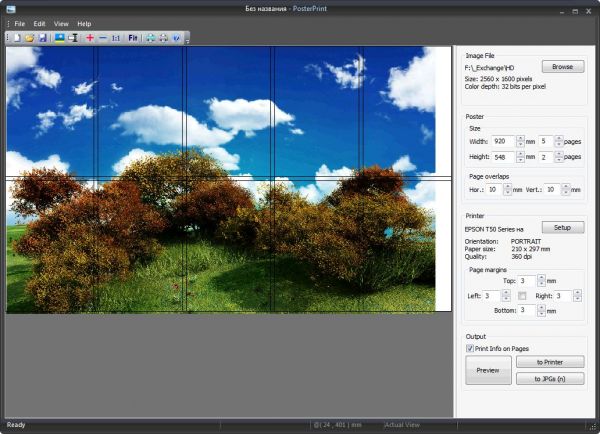Click the load image picture icon
The width and height of the screenshot is (600, 434).
click(x=59, y=37)
